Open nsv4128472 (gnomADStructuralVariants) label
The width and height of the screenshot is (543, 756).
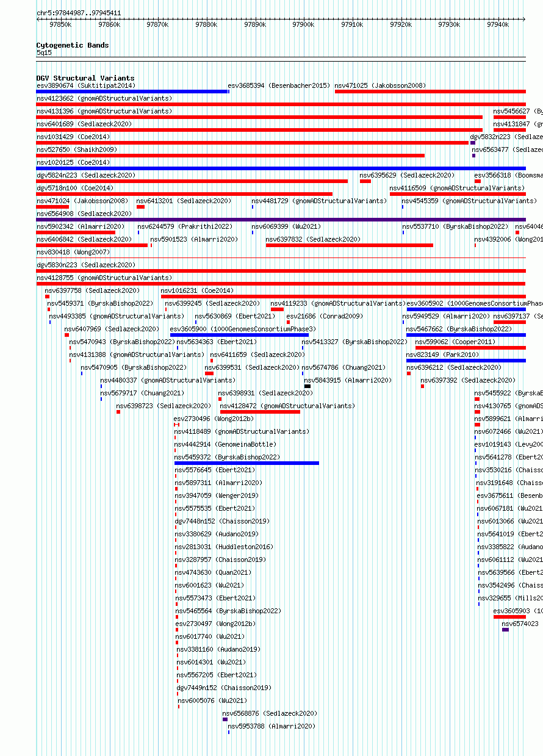click(x=287, y=406)
